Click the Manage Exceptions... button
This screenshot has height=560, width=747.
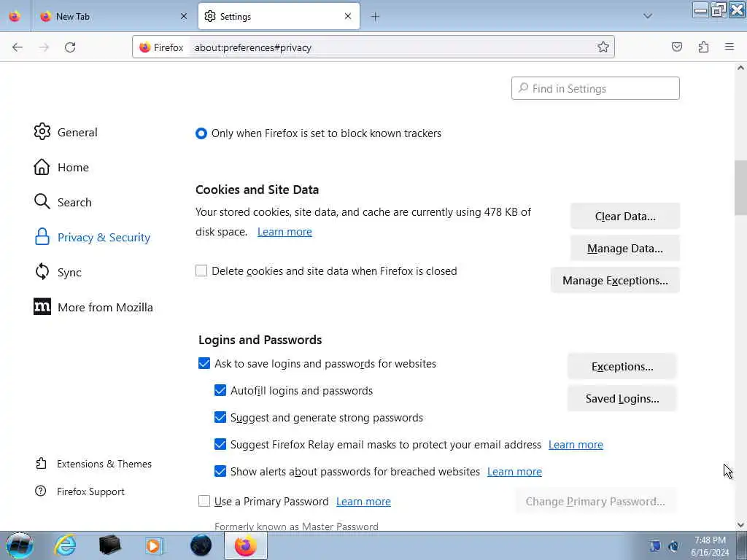pos(615,280)
